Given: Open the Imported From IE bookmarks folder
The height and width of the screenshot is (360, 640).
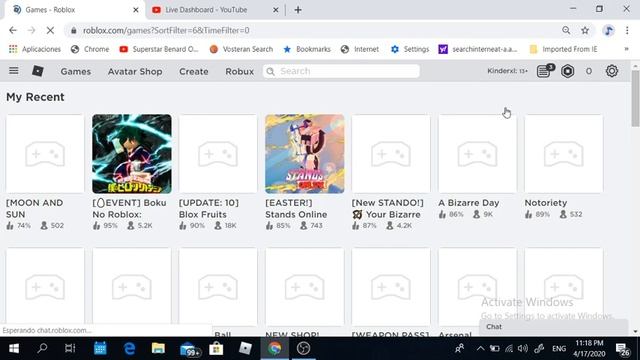Looking at the screenshot, I should [563, 49].
